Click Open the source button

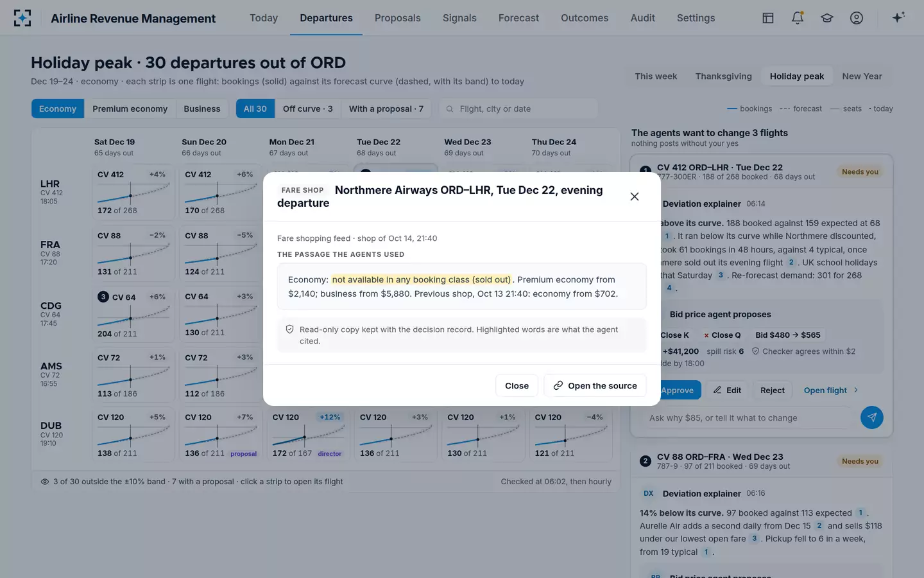[x=595, y=385]
